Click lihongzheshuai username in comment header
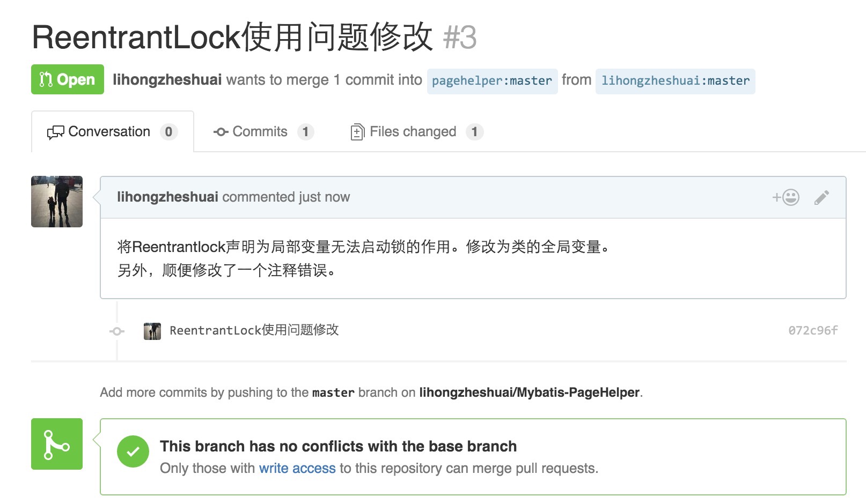The image size is (866, 504). pyautogui.click(x=167, y=197)
